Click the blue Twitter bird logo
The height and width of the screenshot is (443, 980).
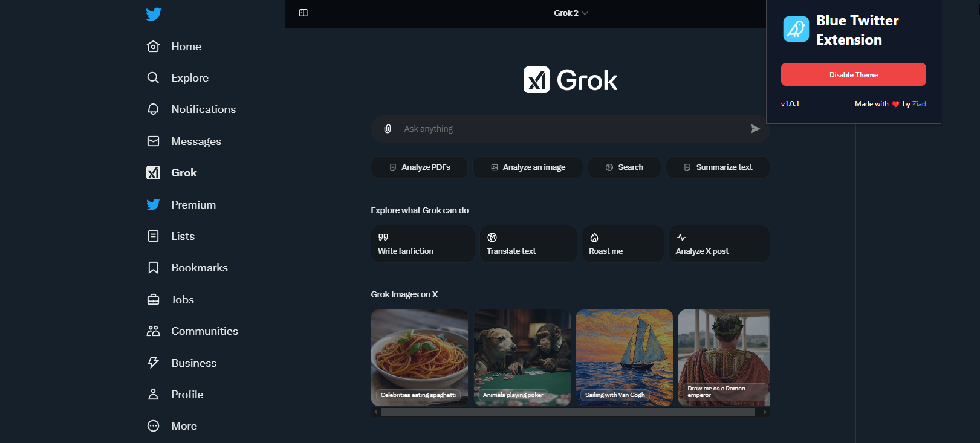pyautogui.click(x=154, y=14)
